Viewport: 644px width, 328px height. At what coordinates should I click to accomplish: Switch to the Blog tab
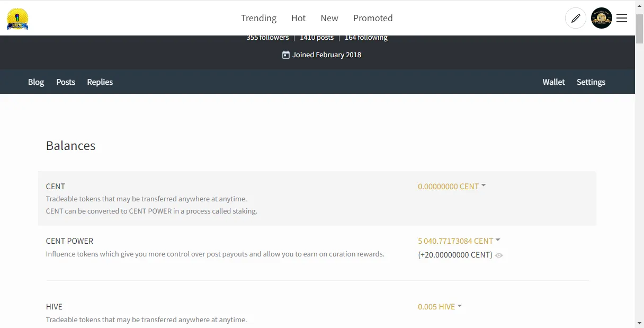point(36,82)
